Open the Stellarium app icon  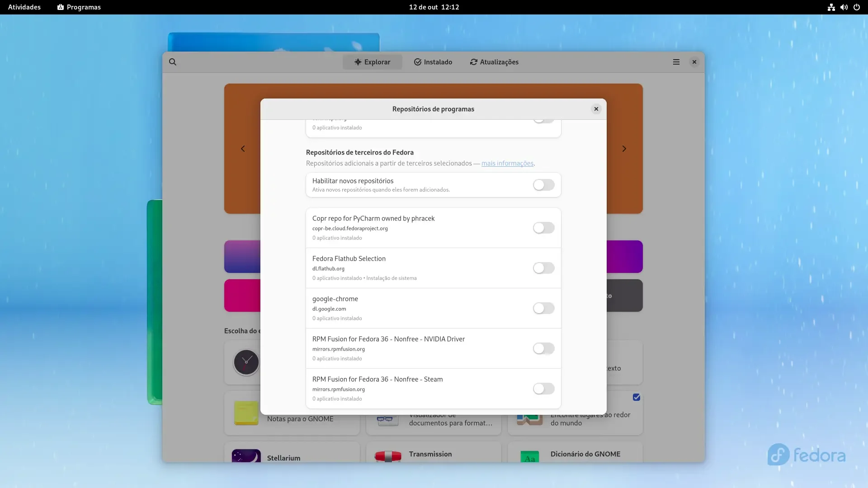click(246, 455)
